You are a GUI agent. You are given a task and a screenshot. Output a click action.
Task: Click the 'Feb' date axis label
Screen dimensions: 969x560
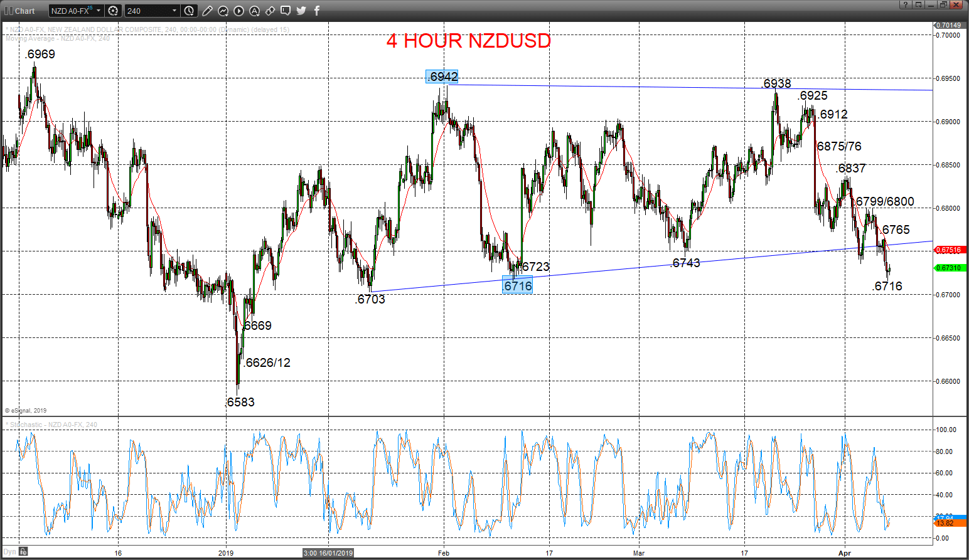(444, 553)
